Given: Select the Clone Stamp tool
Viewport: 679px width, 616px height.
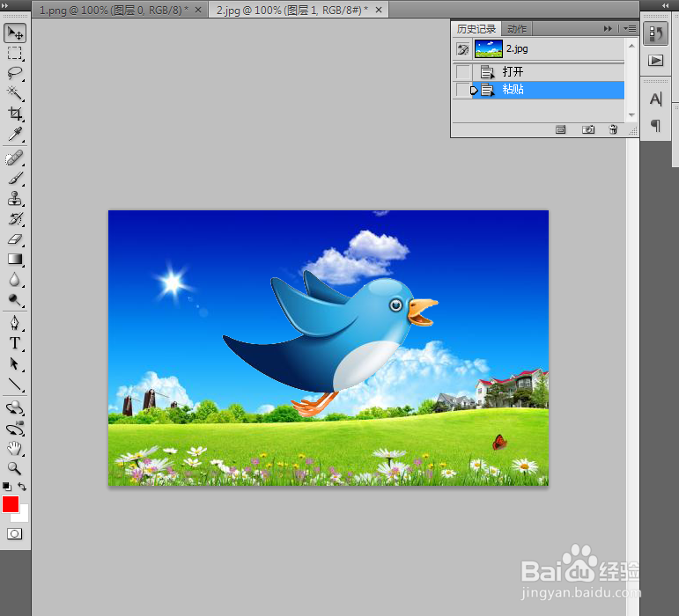Looking at the screenshot, I should pyautogui.click(x=15, y=199).
